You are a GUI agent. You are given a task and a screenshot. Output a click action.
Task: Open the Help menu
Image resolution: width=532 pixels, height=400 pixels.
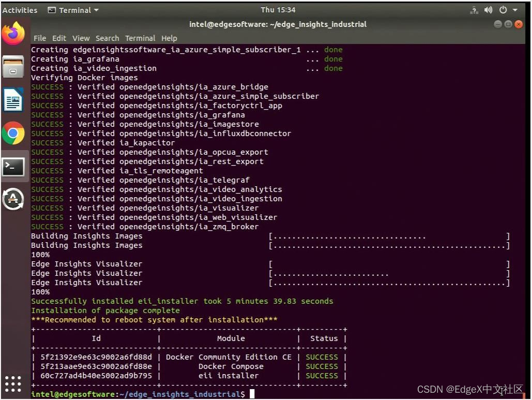169,38
